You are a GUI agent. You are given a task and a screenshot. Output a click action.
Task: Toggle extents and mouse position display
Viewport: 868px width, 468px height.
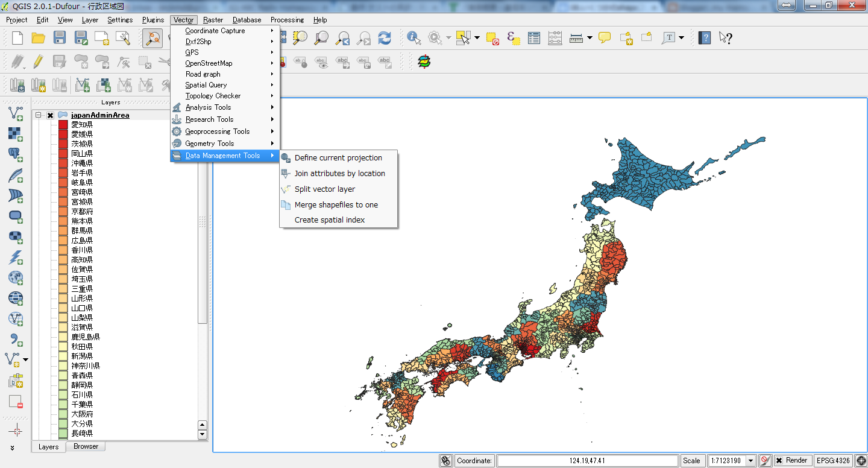tap(445, 461)
